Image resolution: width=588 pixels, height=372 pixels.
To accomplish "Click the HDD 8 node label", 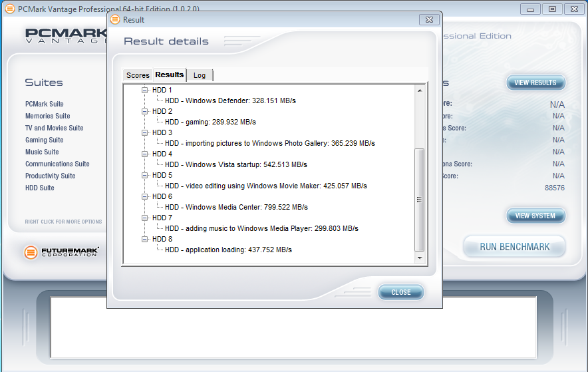I will 162,240.
